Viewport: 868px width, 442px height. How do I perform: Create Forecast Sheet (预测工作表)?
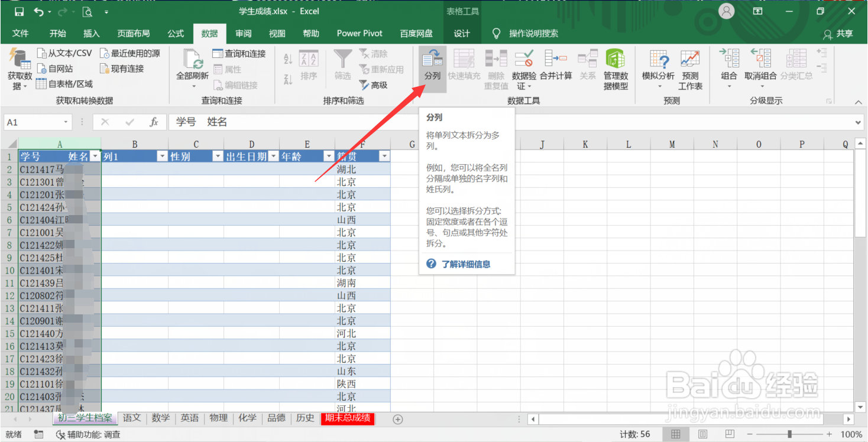click(x=690, y=69)
